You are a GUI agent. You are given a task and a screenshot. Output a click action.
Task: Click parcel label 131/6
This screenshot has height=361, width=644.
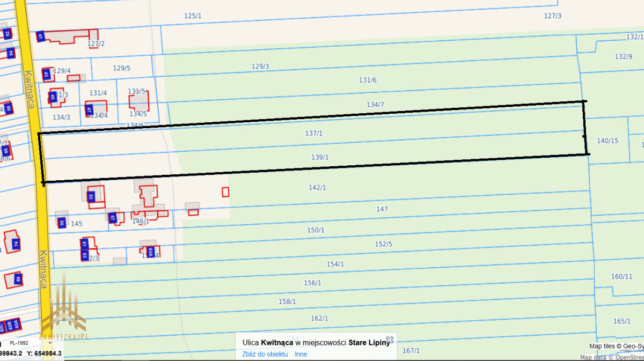click(368, 80)
